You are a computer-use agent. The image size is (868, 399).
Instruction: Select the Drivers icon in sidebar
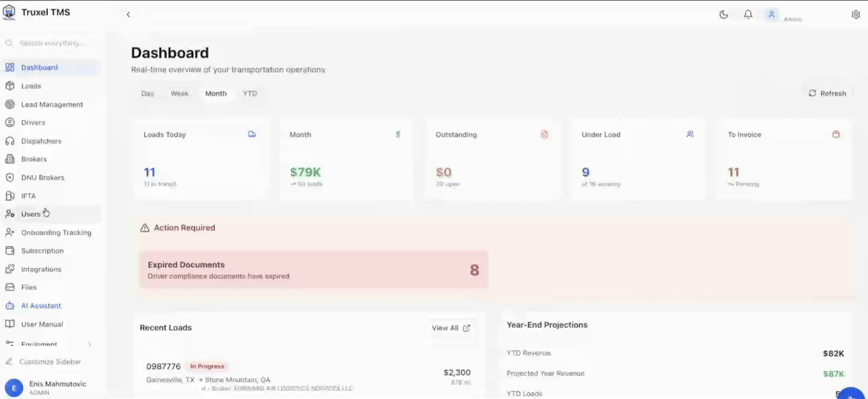tap(10, 122)
